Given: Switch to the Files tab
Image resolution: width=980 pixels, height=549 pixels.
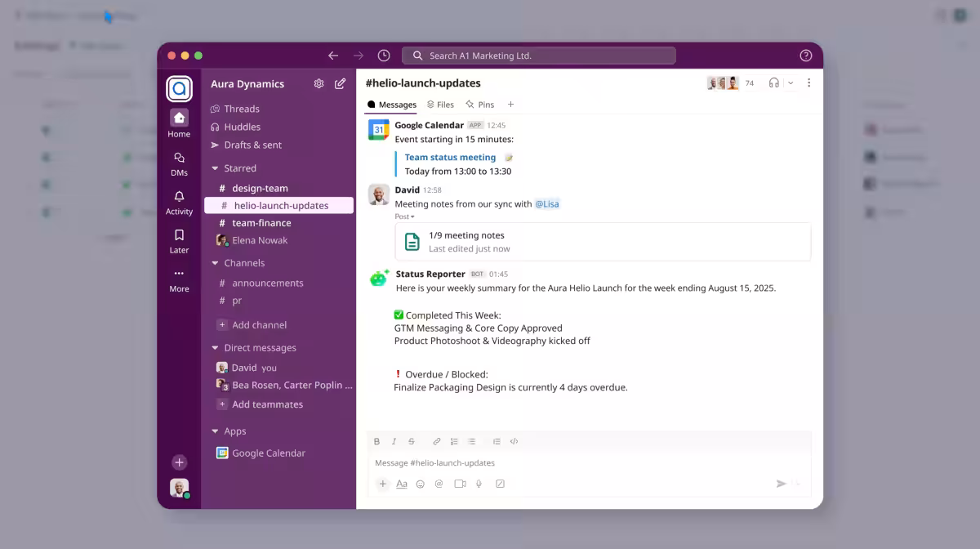Looking at the screenshot, I should (x=440, y=105).
